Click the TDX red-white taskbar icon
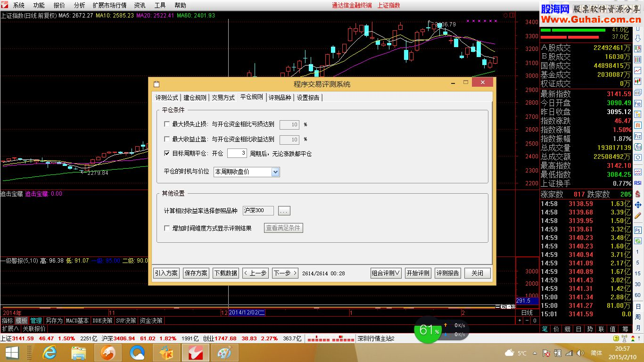644x362 pixels. (195, 352)
